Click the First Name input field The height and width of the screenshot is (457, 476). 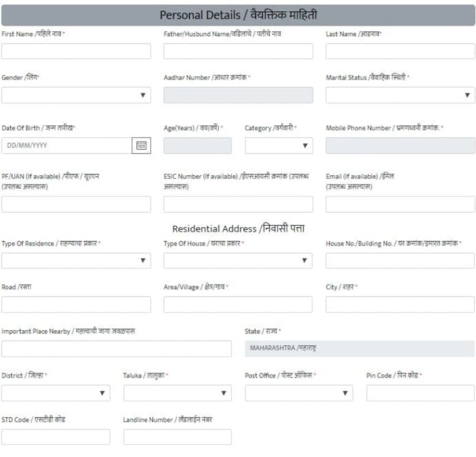(76, 51)
